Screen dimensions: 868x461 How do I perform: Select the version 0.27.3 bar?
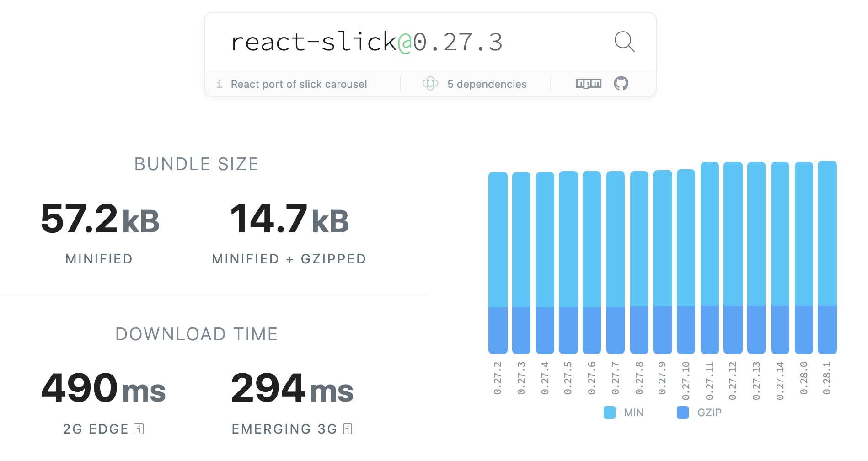point(521,263)
